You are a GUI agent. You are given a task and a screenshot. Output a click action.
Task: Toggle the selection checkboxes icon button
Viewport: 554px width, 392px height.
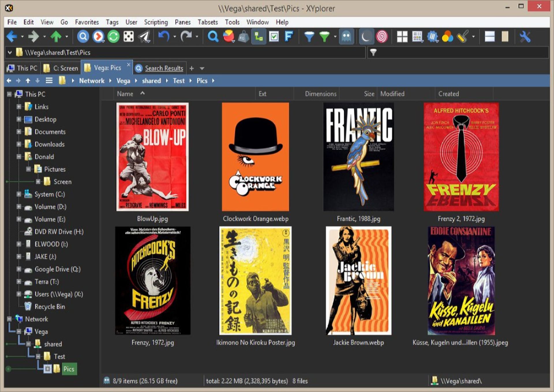(x=274, y=37)
